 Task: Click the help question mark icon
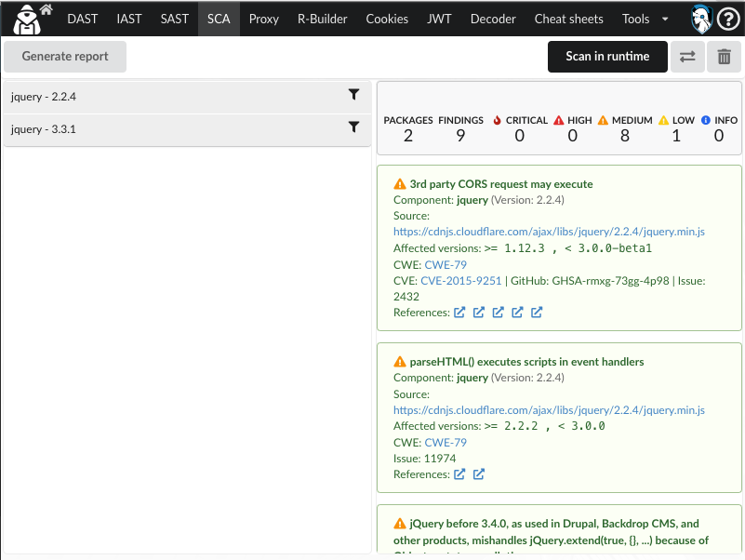(727, 19)
